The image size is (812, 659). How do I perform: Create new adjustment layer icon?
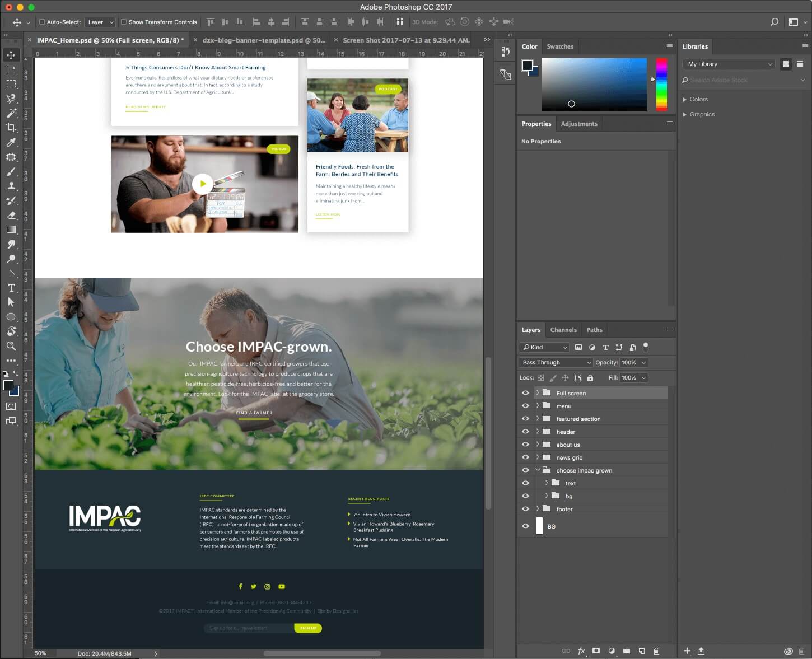coord(612,651)
